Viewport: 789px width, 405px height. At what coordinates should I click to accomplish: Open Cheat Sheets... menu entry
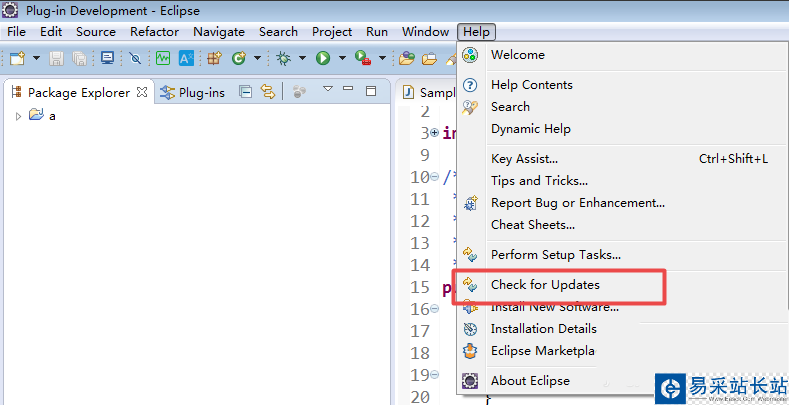[x=622, y=225]
